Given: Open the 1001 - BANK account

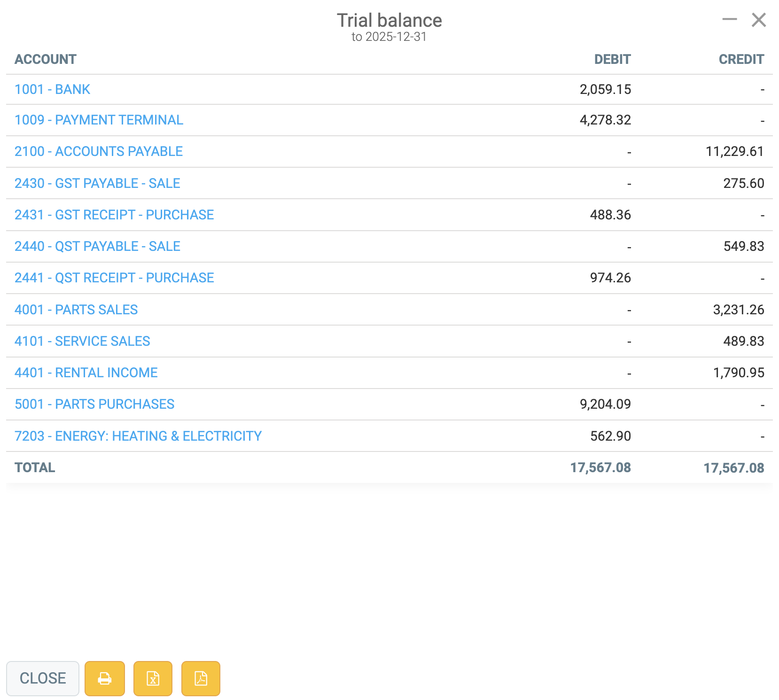Looking at the screenshot, I should [x=52, y=89].
